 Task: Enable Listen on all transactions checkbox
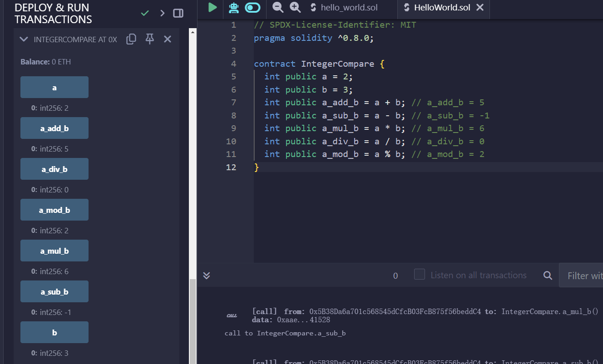coord(420,275)
